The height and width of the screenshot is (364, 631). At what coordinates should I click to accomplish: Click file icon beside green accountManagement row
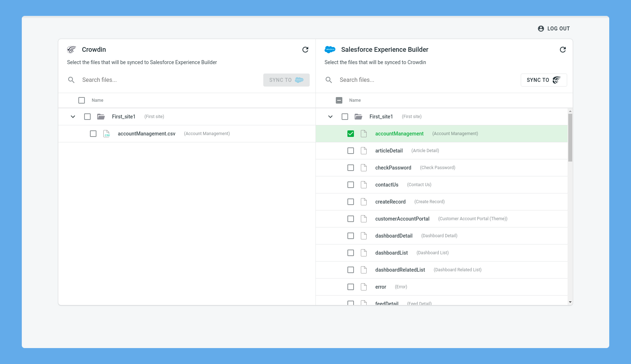coord(364,134)
